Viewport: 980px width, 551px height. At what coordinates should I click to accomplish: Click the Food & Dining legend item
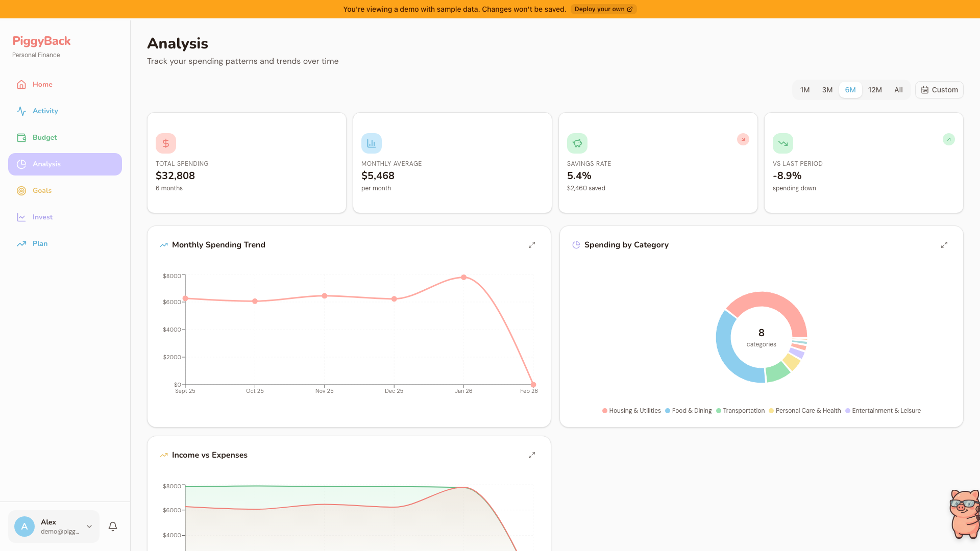click(x=688, y=411)
